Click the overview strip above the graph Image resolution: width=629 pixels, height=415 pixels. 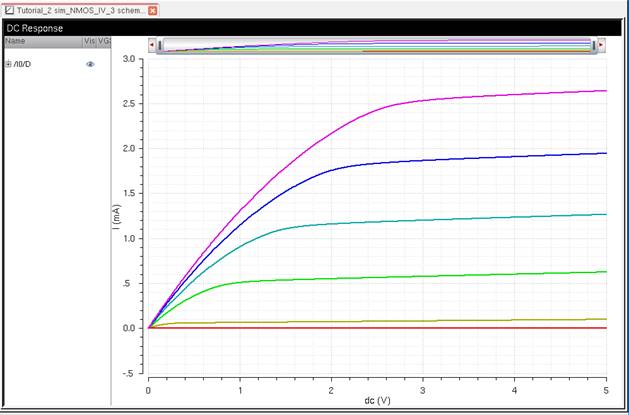(378, 45)
